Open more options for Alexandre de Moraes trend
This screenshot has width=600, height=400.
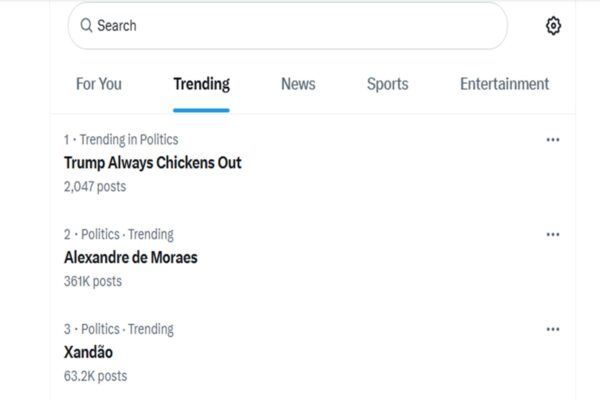pyautogui.click(x=553, y=234)
